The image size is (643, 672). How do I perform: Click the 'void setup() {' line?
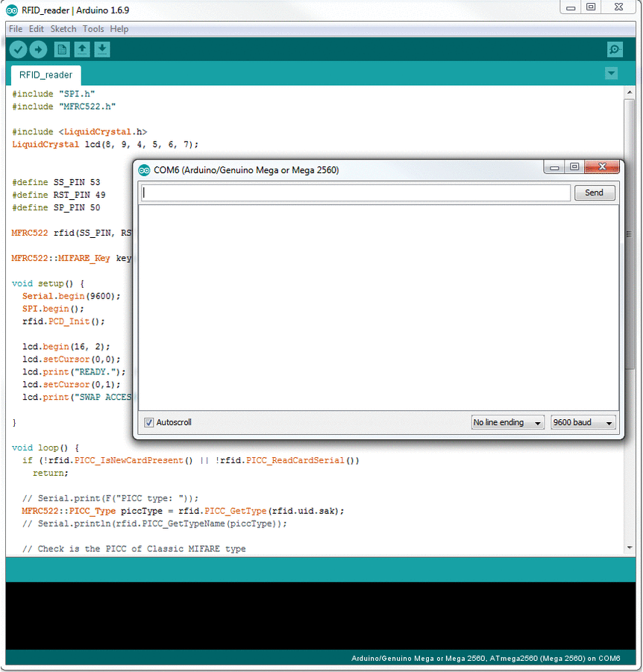pyautogui.click(x=48, y=283)
